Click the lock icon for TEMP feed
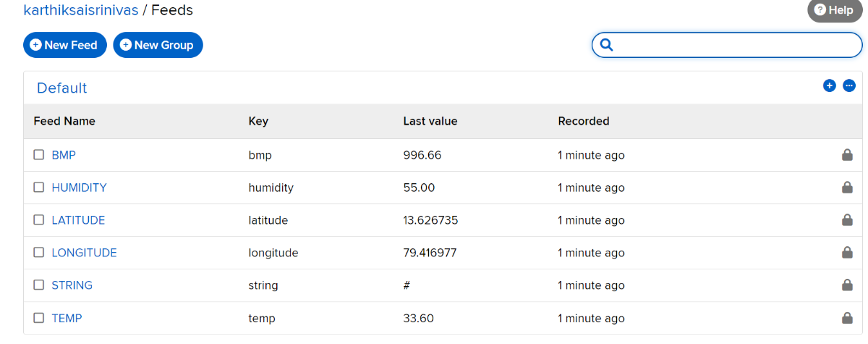This screenshot has height=344, width=868. 847,318
